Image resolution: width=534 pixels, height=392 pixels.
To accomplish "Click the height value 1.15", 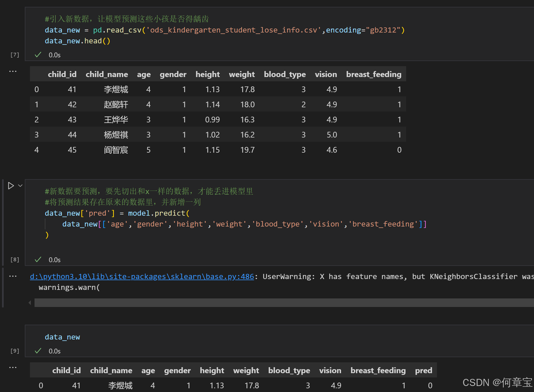I will pyautogui.click(x=212, y=150).
